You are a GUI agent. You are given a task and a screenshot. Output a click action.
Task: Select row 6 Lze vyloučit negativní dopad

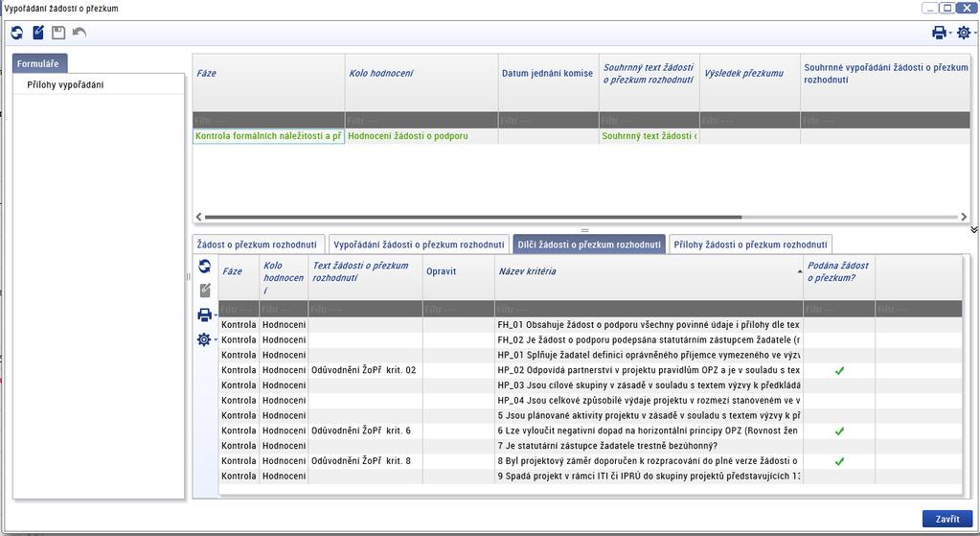[590, 431]
